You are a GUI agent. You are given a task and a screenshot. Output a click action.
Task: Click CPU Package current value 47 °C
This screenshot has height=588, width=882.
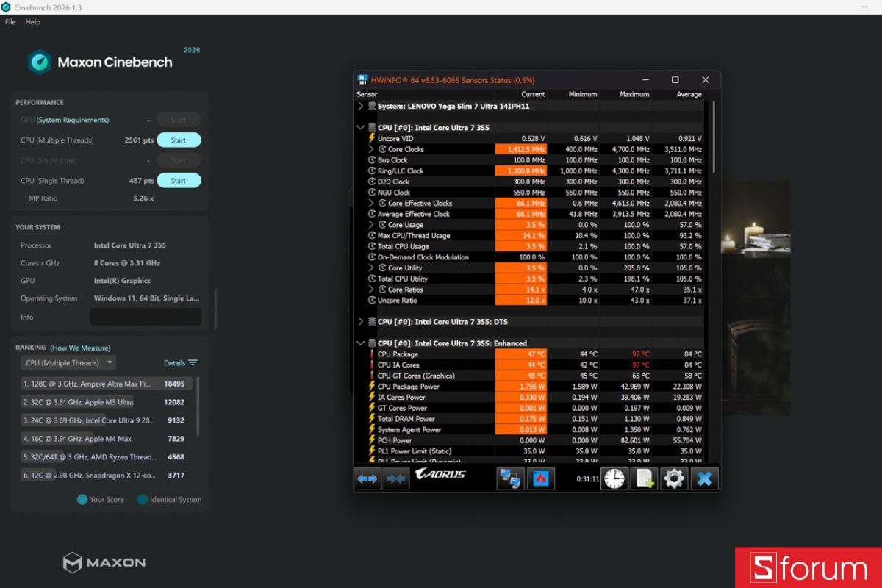click(521, 354)
